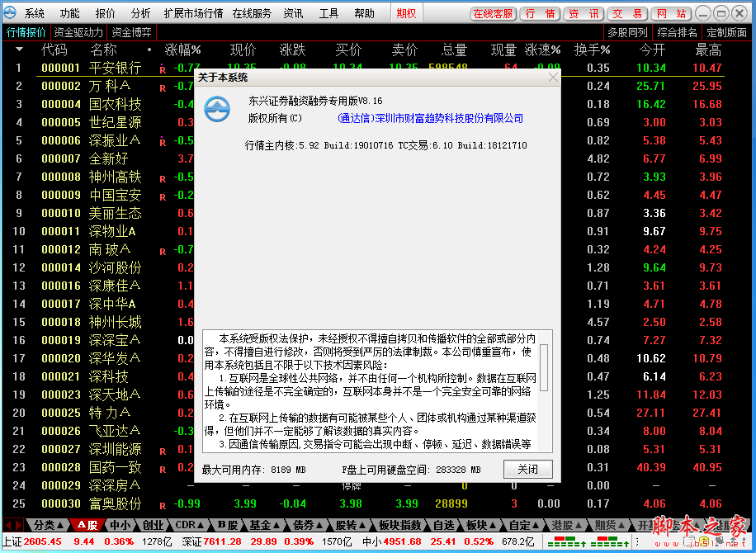Click the R marker next to 富奥股份
756x553 pixels.
point(163,506)
